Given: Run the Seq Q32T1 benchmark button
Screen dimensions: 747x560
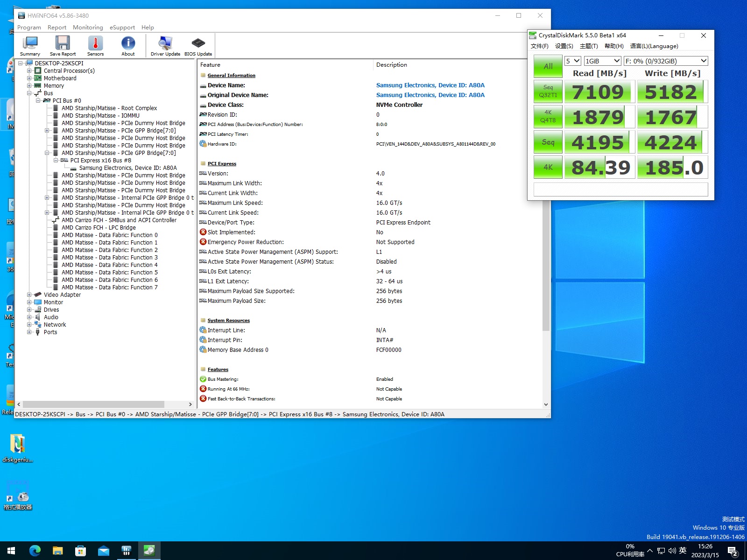Looking at the screenshot, I should pos(548,91).
